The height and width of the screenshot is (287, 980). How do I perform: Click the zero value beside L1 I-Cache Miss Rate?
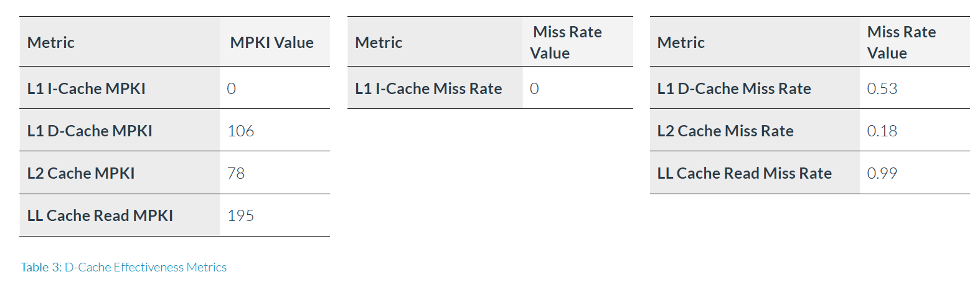click(534, 88)
